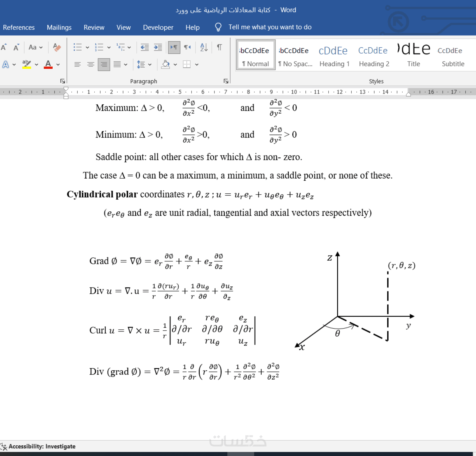The height and width of the screenshot is (456, 476).
Task: Click Accessibility: Investigate in the status bar
Action: click(42, 446)
